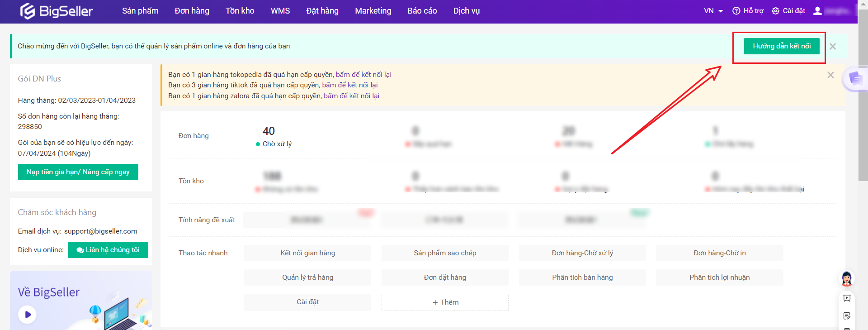Open Cài đặt gear in the header
This screenshot has width=868, height=330.
click(x=788, y=11)
